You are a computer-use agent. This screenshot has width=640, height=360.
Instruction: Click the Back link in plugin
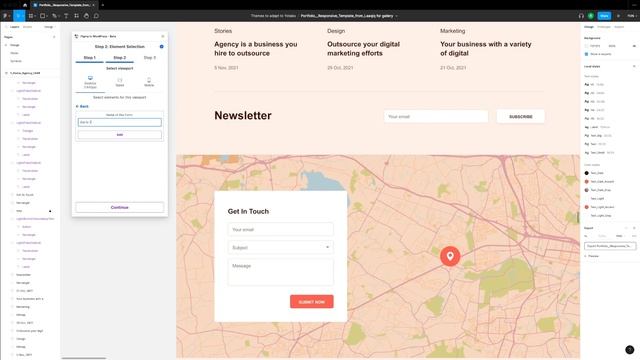(x=82, y=106)
